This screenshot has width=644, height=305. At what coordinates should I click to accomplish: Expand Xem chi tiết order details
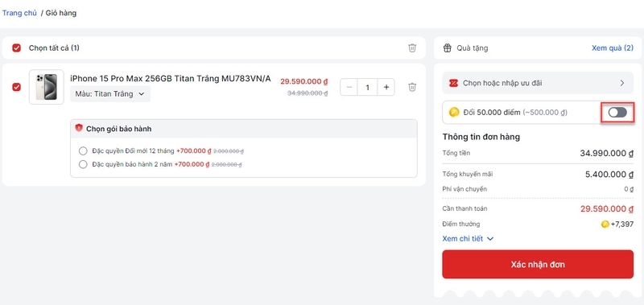click(468, 238)
